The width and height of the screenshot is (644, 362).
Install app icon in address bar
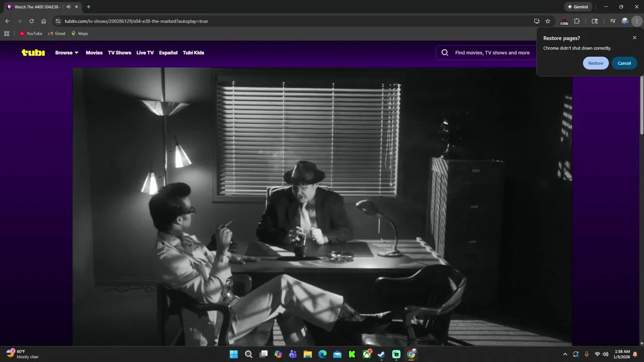(537, 21)
